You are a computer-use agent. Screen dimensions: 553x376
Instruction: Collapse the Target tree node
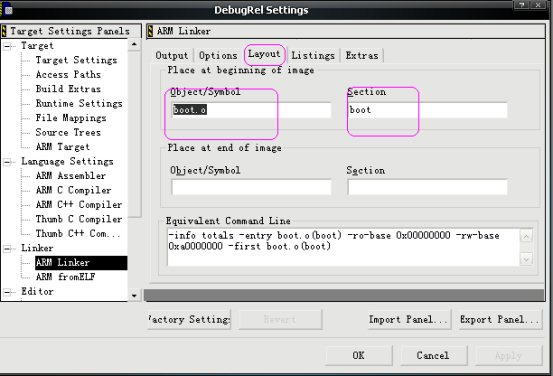pos(7,46)
